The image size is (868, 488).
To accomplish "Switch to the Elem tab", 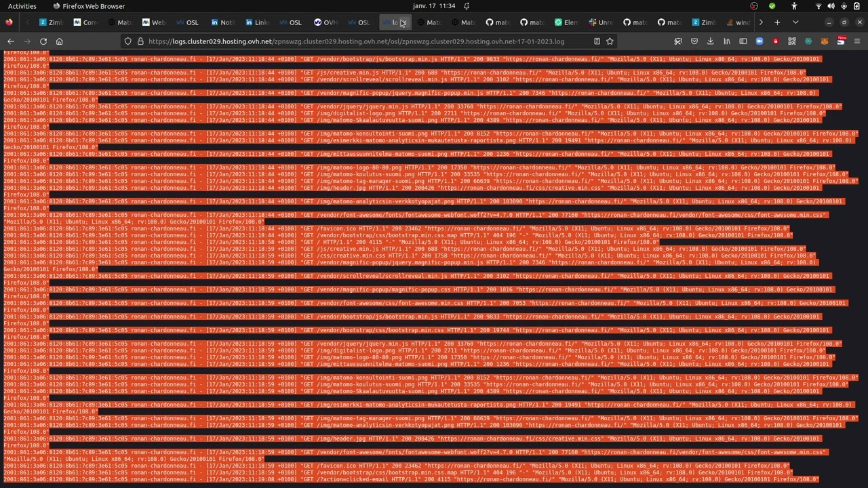I will (x=567, y=22).
